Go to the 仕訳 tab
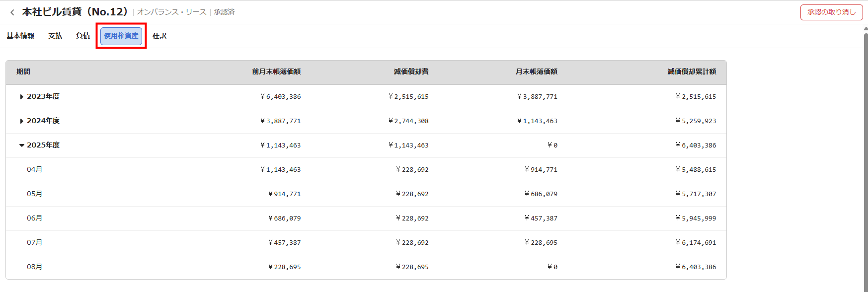The width and height of the screenshot is (868, 292). (159, 36)
